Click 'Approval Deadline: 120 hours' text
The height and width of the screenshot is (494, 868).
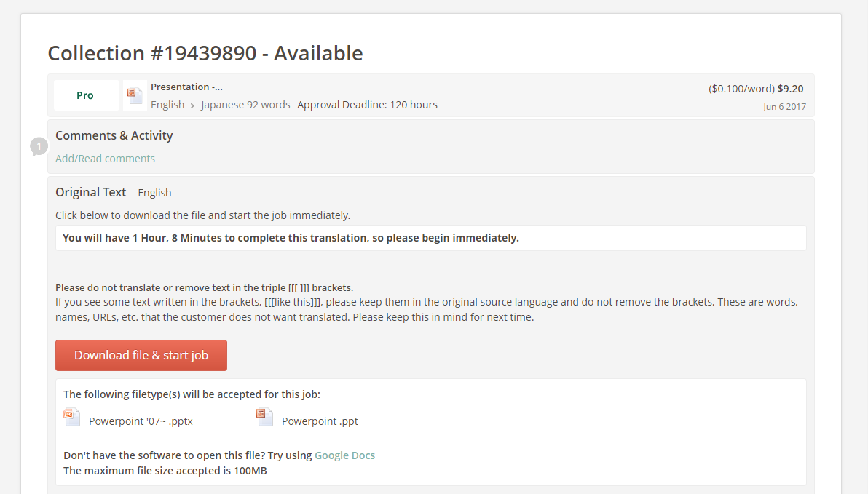coord(367,105)
